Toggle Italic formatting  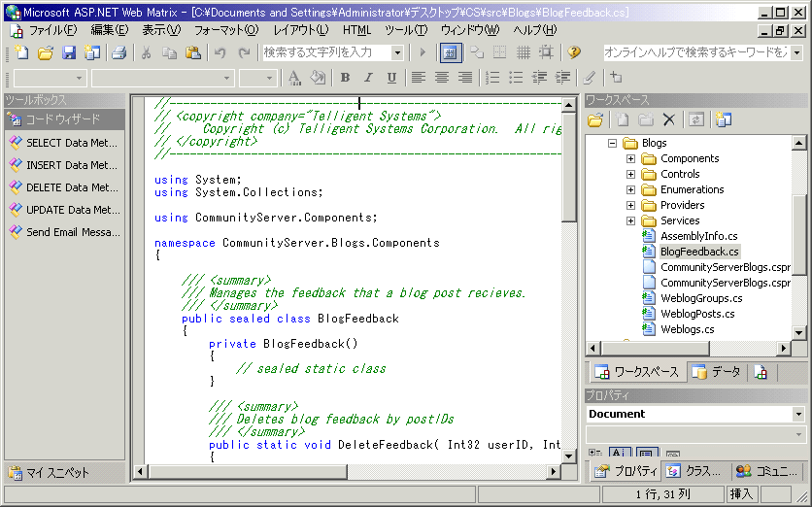click(x=368, y=78)
